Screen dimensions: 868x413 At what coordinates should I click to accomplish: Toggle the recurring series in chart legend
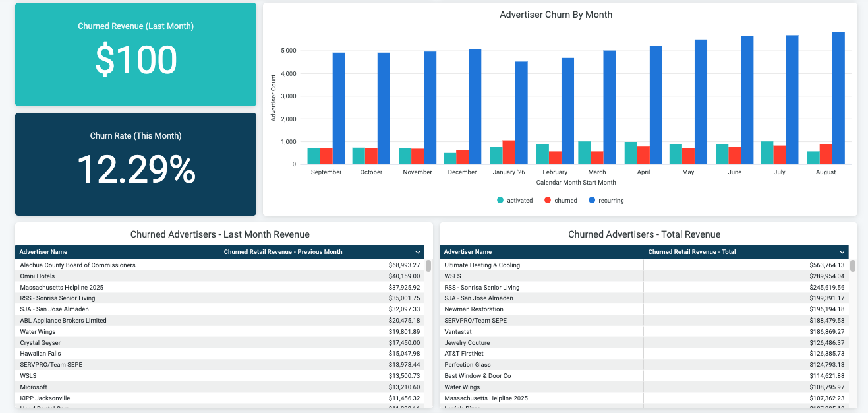tap(606, 200)
